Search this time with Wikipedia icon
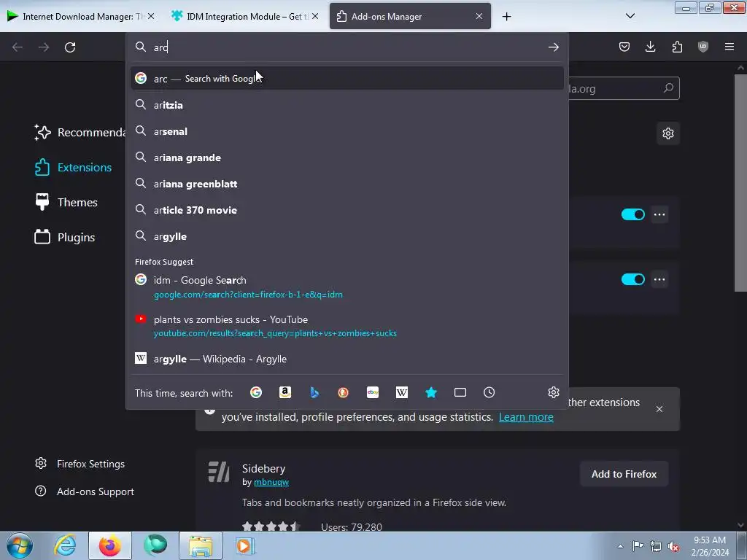This screenshot has height=560, width=747. pyautogui.click(x=402, y=392)
